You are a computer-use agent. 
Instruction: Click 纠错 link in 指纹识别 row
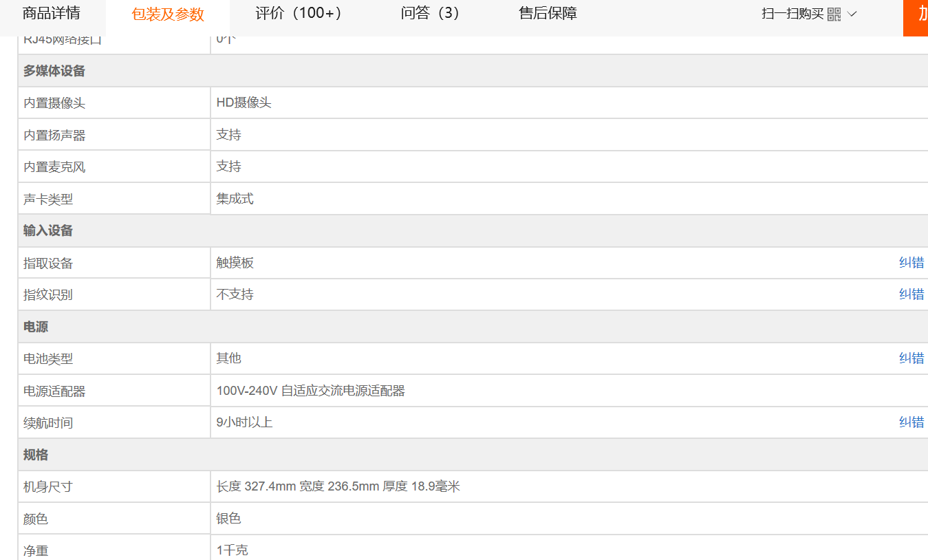point(911,294)
